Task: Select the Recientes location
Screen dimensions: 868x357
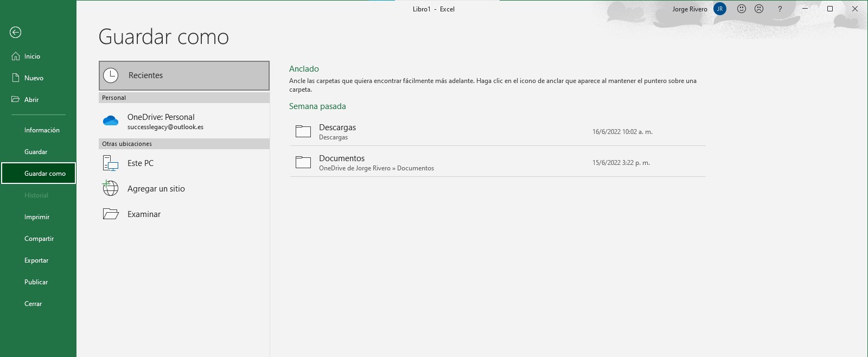Action: (x=184, y=75)
